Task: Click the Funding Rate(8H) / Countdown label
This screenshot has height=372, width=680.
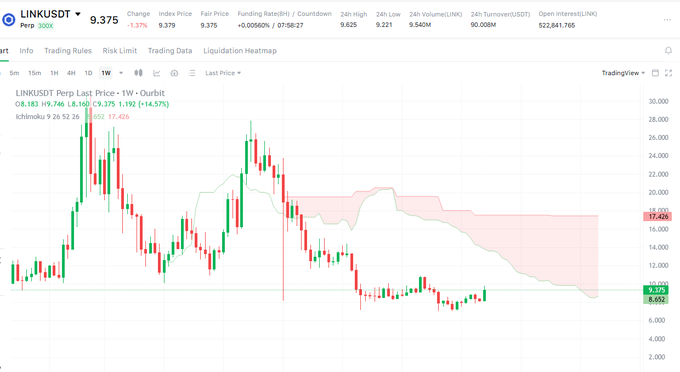Action: [284, 14]
